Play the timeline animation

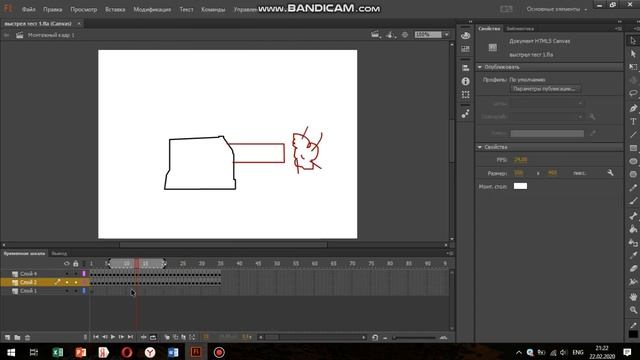point(113,337)
